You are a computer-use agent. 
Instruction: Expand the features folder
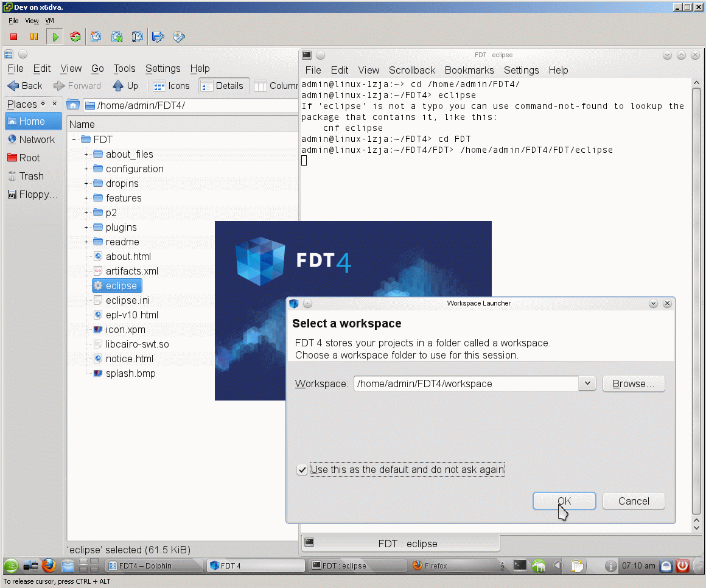coord(86,198)
